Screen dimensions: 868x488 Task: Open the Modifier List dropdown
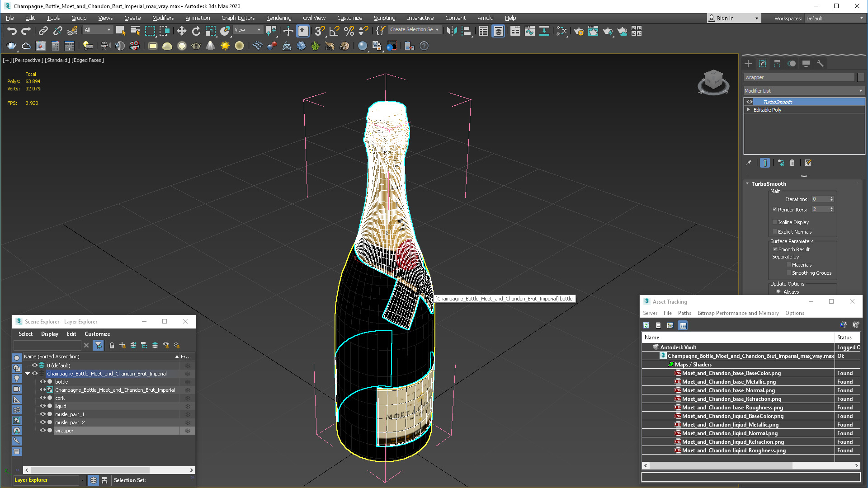pos(804,91)
